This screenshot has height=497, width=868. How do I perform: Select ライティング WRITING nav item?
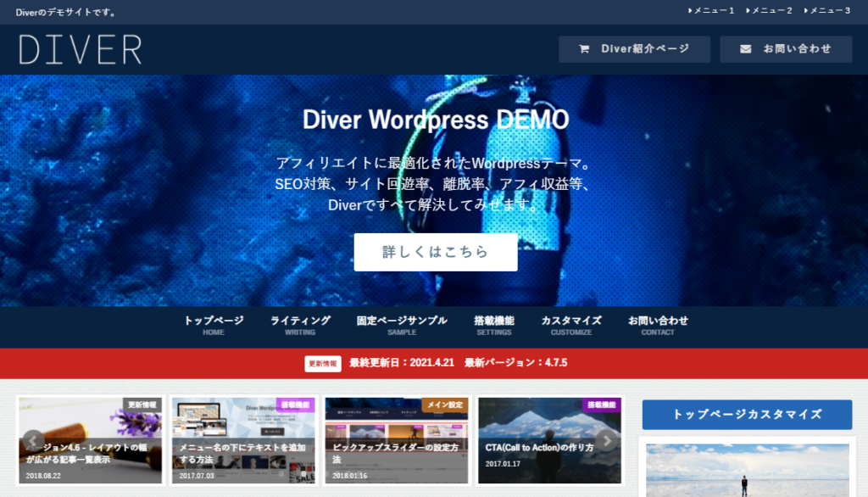(300, 325)
